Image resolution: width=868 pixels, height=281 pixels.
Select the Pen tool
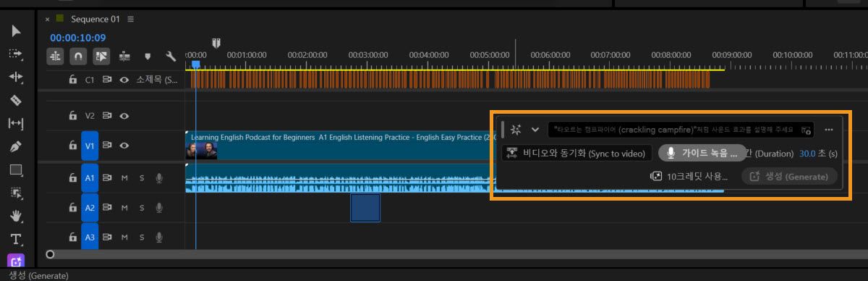(16, 146)
